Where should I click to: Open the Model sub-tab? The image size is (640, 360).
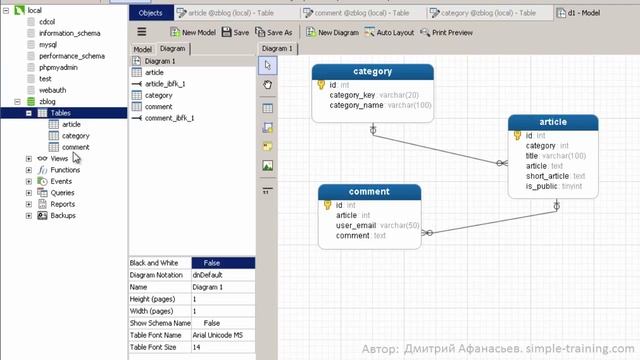142,49
